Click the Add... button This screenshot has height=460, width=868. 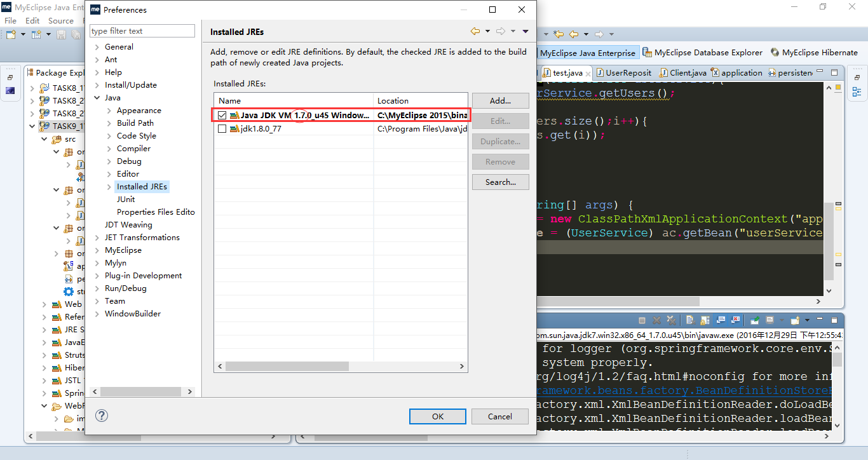(x=500, y=100)
